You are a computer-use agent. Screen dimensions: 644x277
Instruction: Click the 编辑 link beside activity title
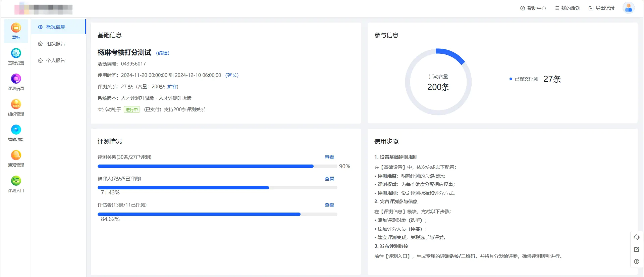pos(163,53)
